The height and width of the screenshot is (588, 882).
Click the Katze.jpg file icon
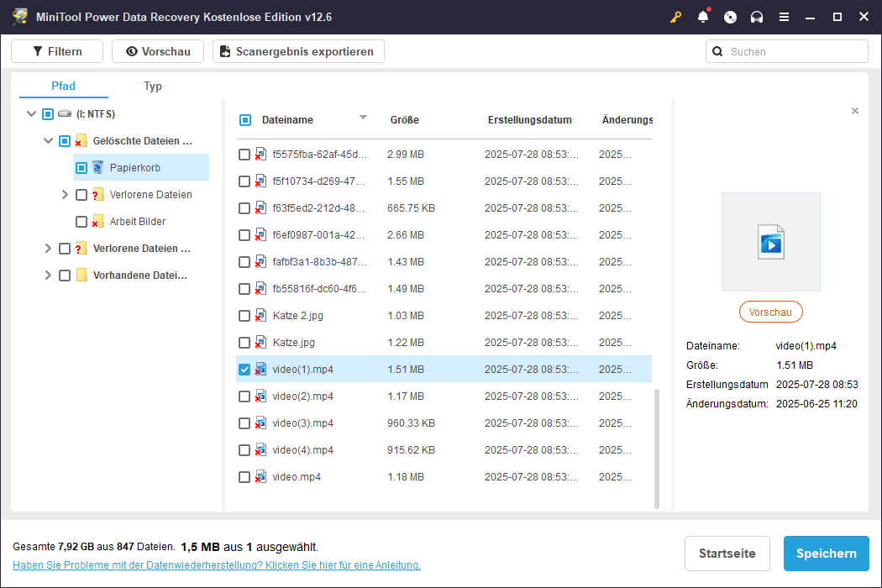coord(260,343)
